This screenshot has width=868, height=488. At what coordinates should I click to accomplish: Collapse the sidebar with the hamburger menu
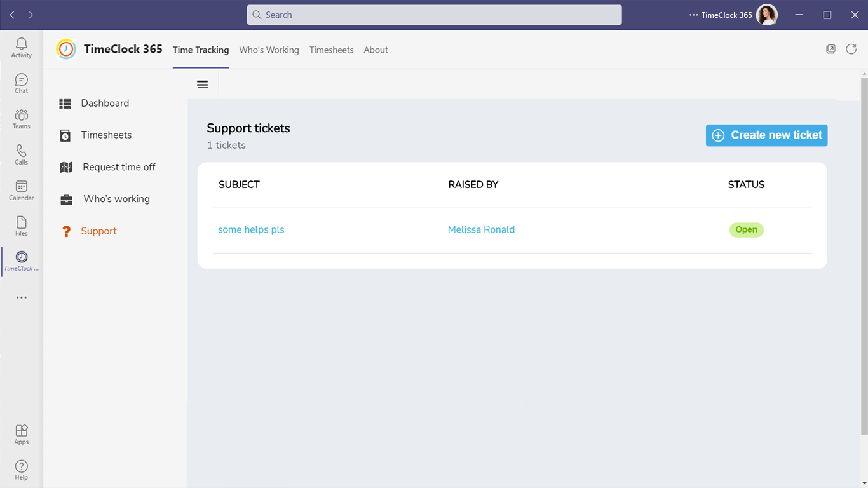pos(203,84)
